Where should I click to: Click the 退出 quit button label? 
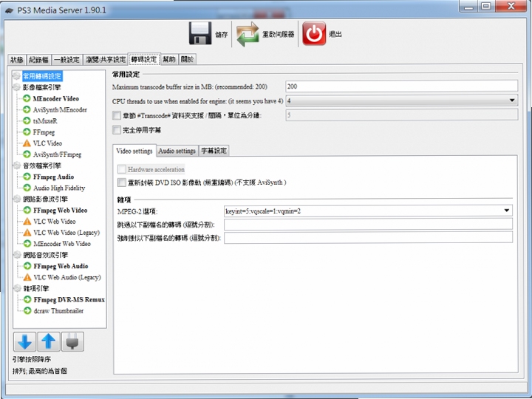[x=335, y=34]
